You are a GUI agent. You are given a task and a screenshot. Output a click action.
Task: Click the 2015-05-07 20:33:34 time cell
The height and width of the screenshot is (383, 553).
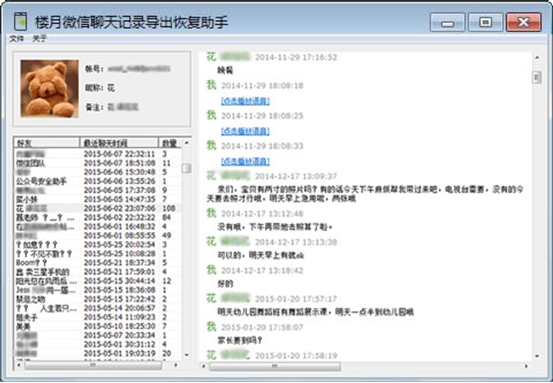pyautogui.click(x=120, y=335)
